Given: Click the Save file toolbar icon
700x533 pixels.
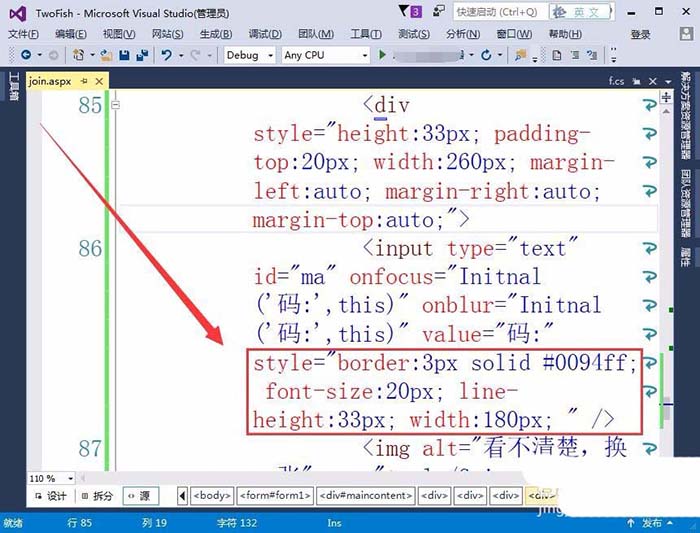Looking at the screenshot, I should 124,55.
